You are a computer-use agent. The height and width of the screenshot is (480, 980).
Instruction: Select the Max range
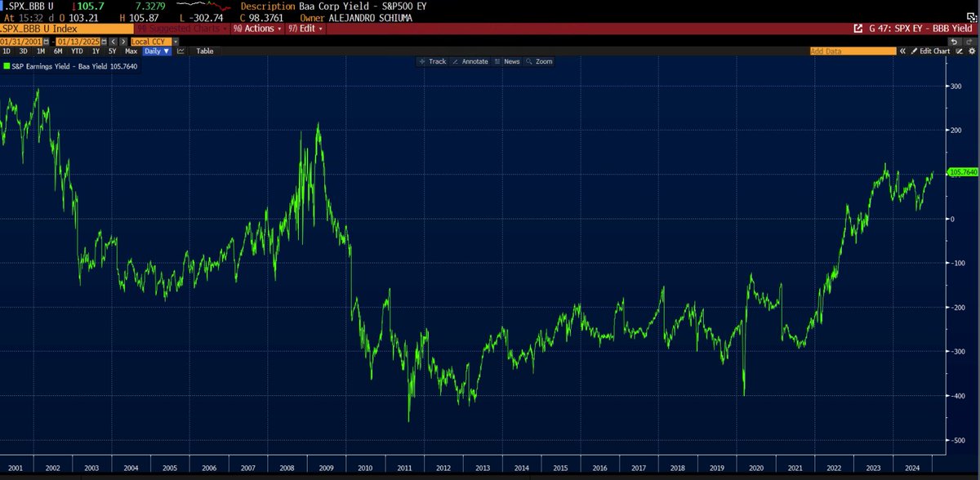pos(131,51)
